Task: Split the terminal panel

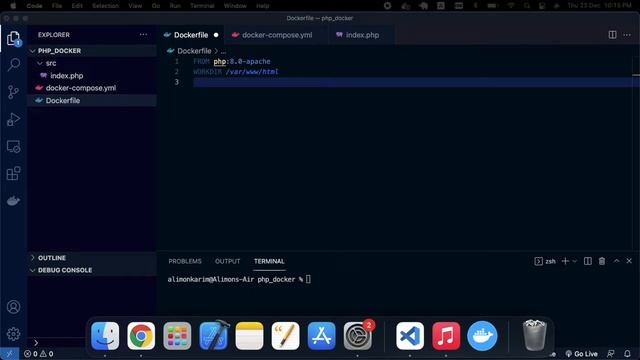Action: point(588,261)
